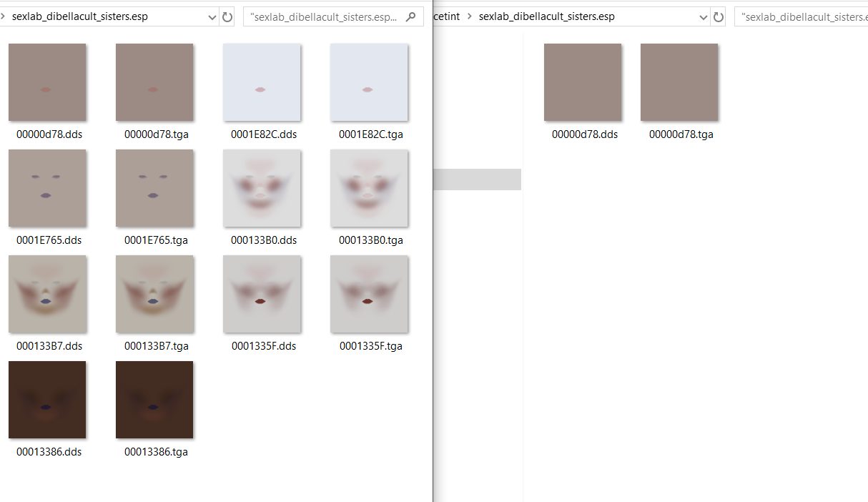The image size is (868, 502).
Task: Select the 00013386.tga thumbnail
Action: click(x=154, y=400)
